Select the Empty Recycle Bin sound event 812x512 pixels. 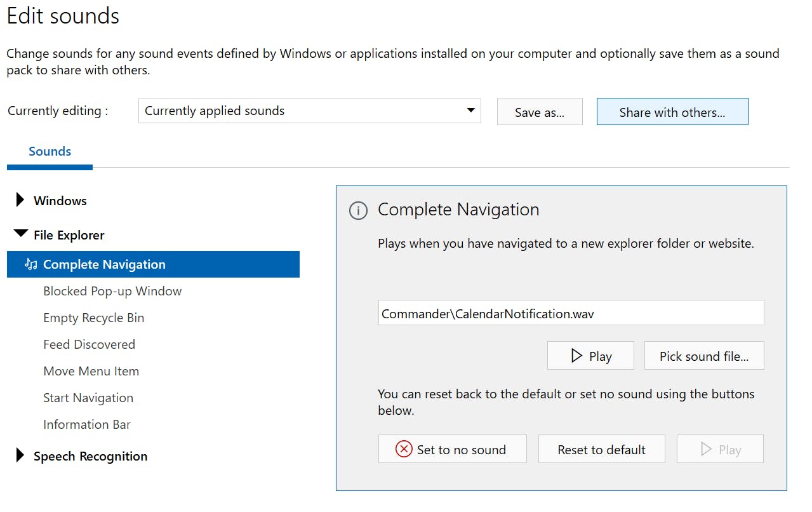(x=93, y=318)
